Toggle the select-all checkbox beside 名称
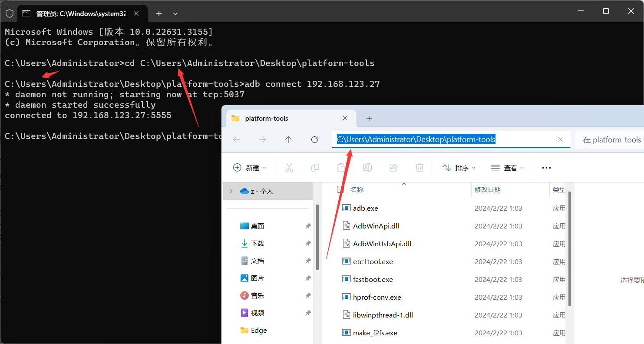Screen dimensions: 644x344 [340, 189]
